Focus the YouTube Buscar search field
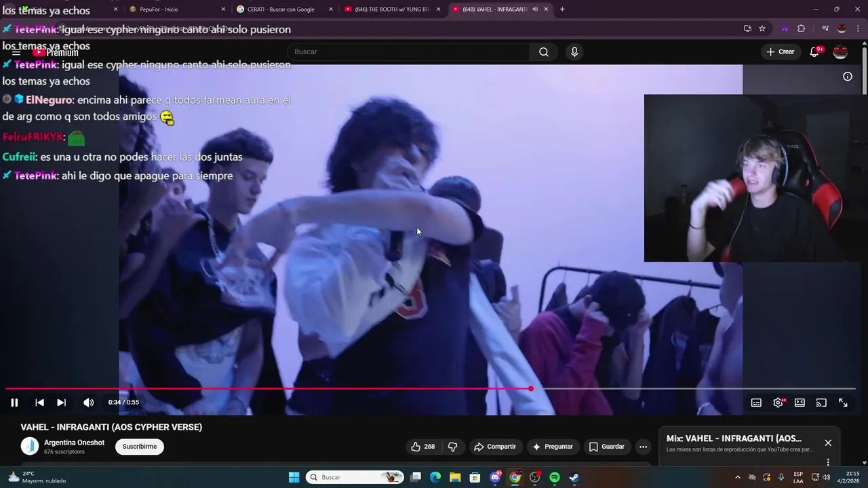The width and height of the screenshot is (868, 488). pos(409,52)
